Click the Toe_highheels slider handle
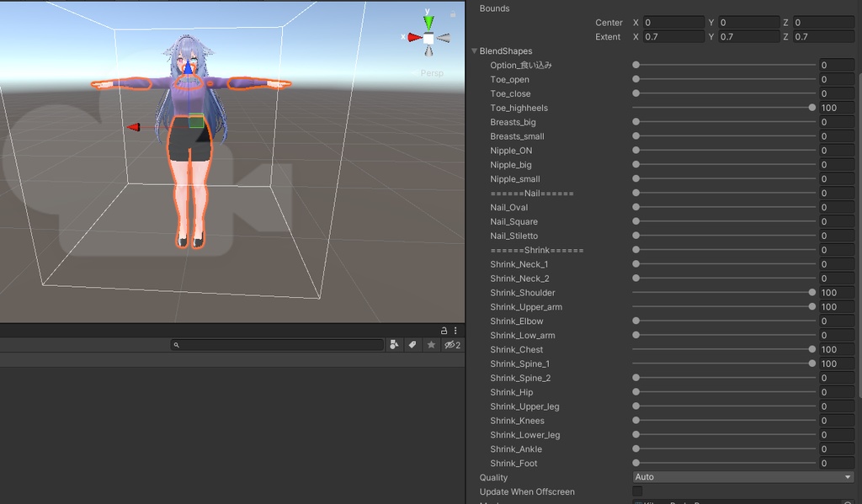Image resolution: width=862 pixels, height=504 pixels. click(x=812, y=108)
